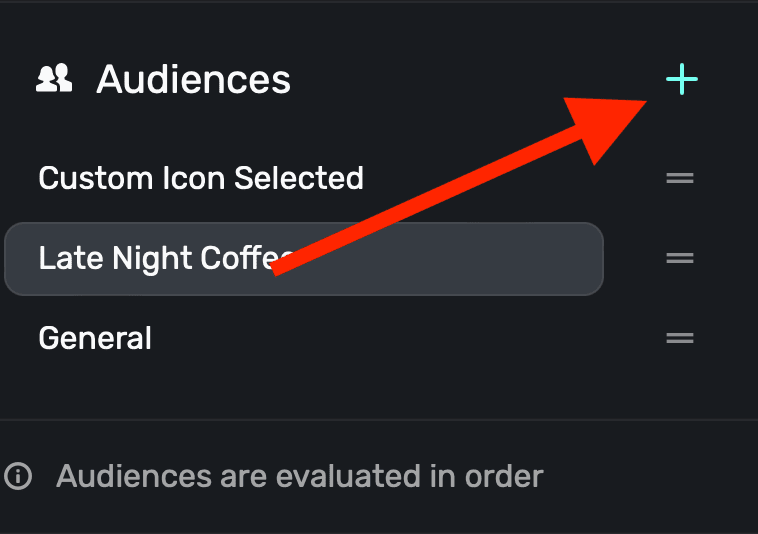Image resolution: width=758 pixels, height=534 pixels.
Task: Click the reorder grip for the first audience
Action: (x=680, y=178)
